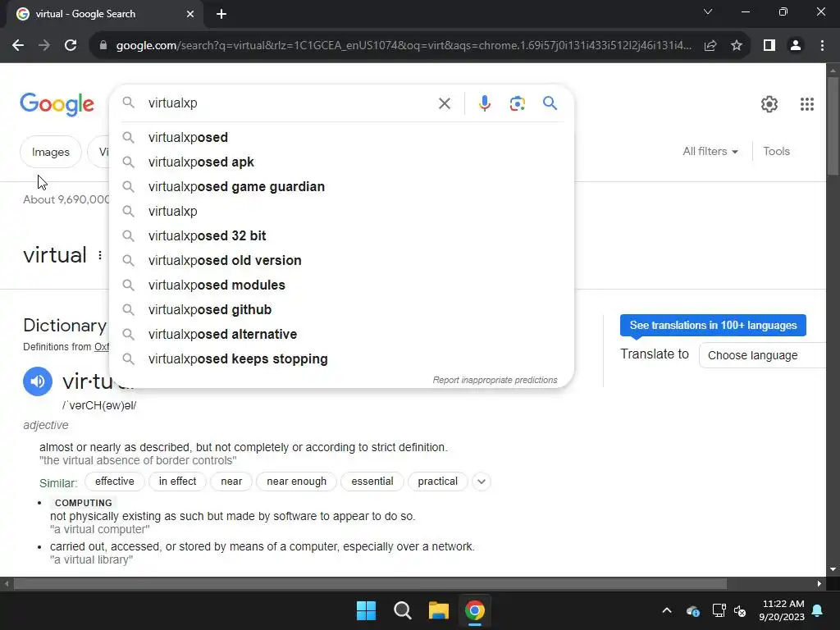840x630 pixels.
Task: Open the network display tray icon
Action: 719,610
